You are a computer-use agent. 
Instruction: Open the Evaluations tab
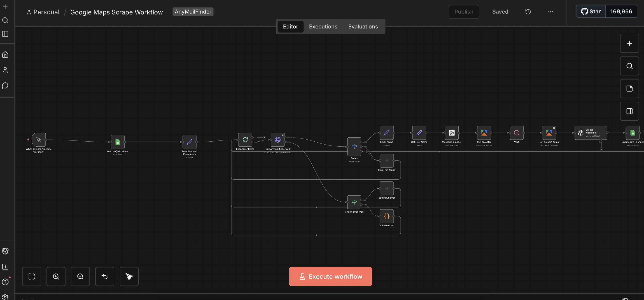coord(363,26)
